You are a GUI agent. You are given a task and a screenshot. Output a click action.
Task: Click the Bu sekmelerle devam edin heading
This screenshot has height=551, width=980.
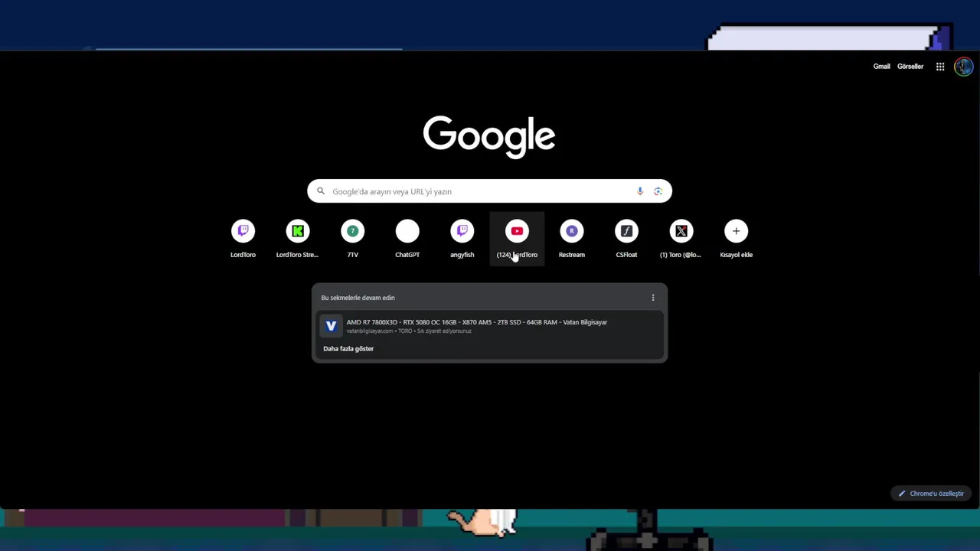(358, 298)
